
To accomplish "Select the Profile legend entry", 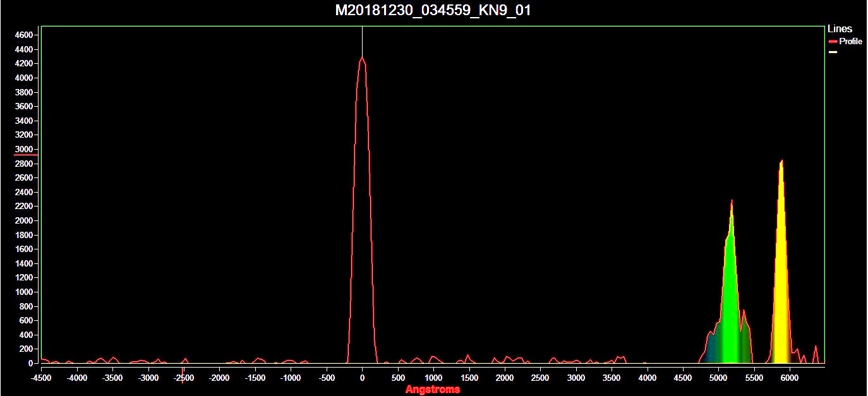I will [x=845, y=41].
